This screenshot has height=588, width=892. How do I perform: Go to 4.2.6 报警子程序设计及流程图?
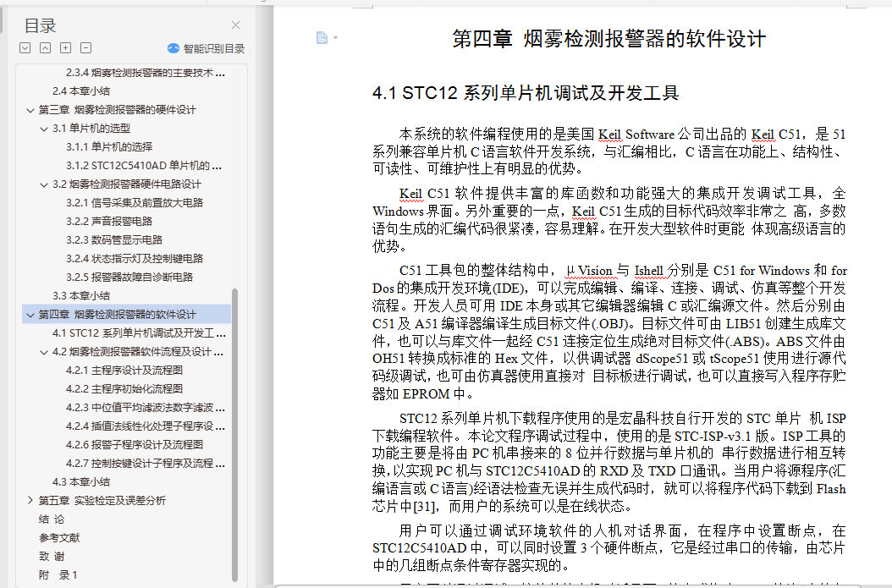pyautogui.click(x=135, y=445)
